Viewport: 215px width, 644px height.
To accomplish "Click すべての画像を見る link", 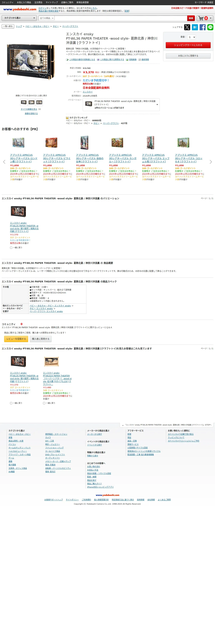I will tap(29, 109).
